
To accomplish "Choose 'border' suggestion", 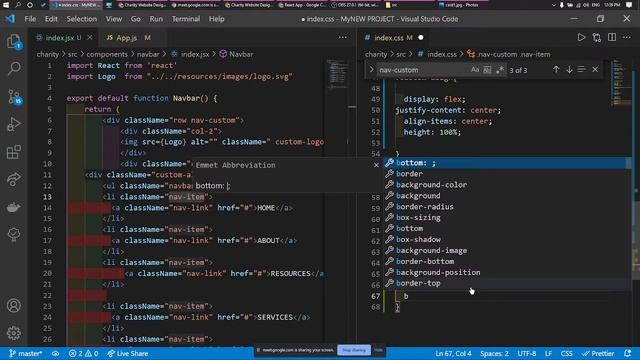I will pos(507,174).
